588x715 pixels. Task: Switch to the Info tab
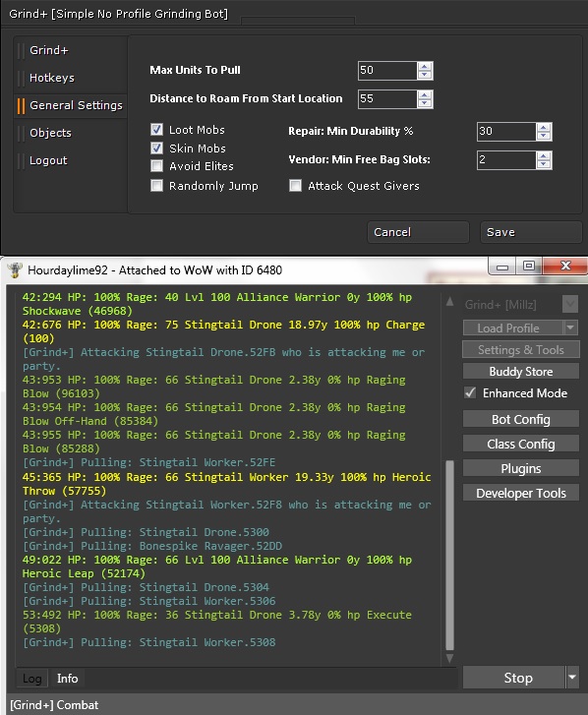pyautogui.click(x=68, y=679)
